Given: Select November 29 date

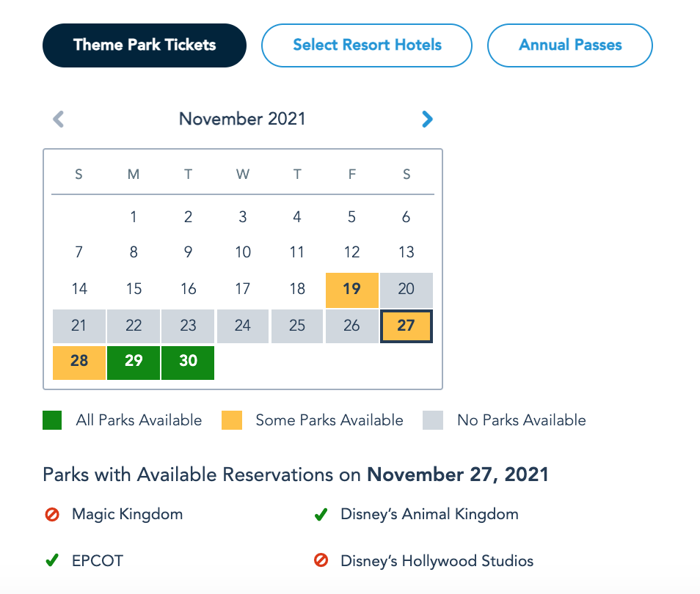Looking at the screenshot, I should point(134,362).
